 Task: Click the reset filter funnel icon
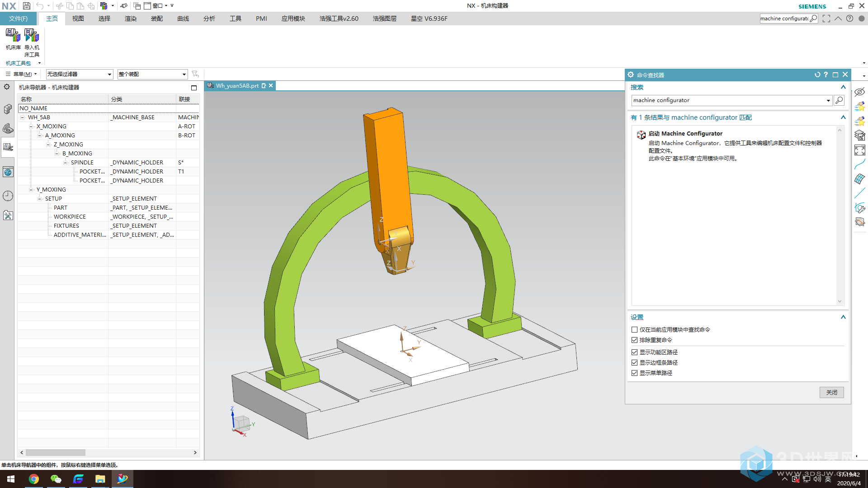click(x=195, y=74)
